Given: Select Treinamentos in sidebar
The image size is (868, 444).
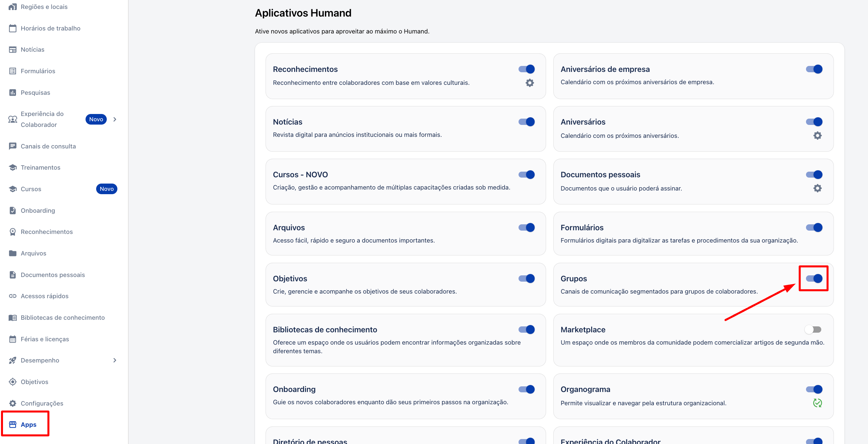Looking at the screenshot, I should tap(40, 167).
